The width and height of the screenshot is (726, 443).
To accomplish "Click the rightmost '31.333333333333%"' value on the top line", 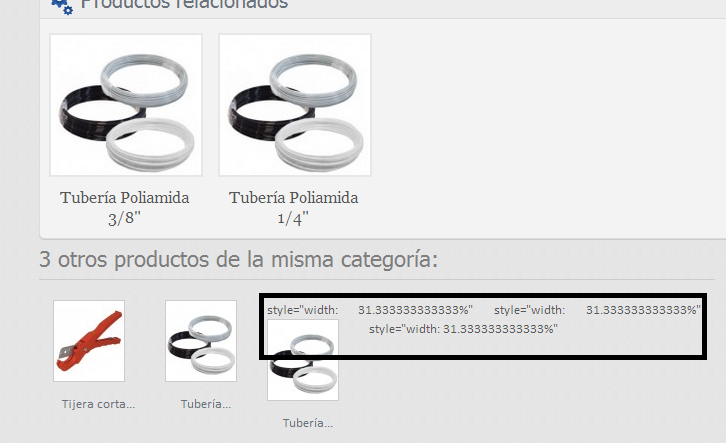I will click(x=643, y=310).
